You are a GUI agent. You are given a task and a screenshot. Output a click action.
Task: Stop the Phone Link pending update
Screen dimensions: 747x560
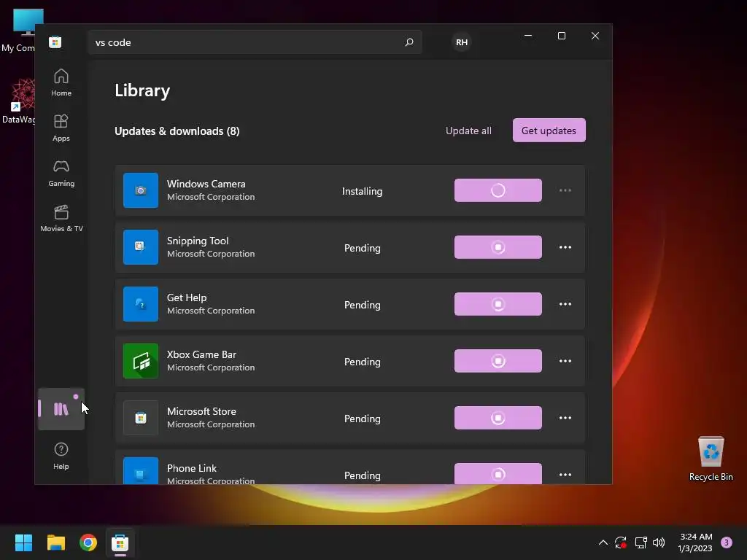pos(498,474)
